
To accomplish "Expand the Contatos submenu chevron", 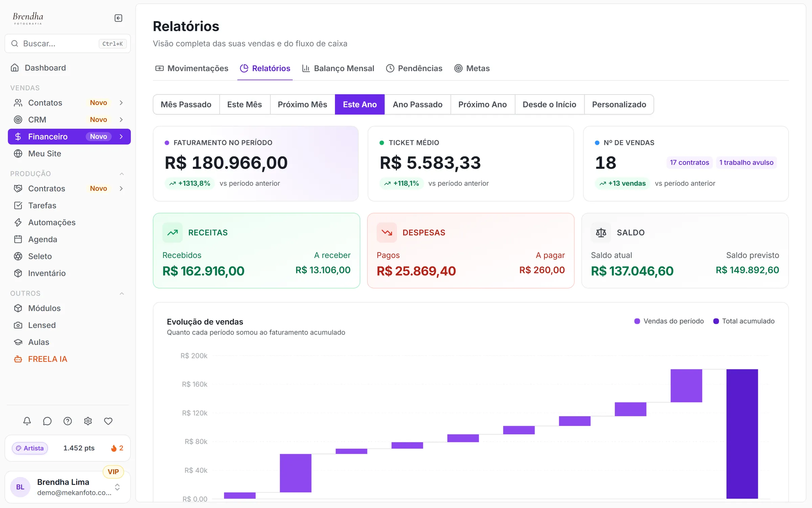I will pos(121,103).
